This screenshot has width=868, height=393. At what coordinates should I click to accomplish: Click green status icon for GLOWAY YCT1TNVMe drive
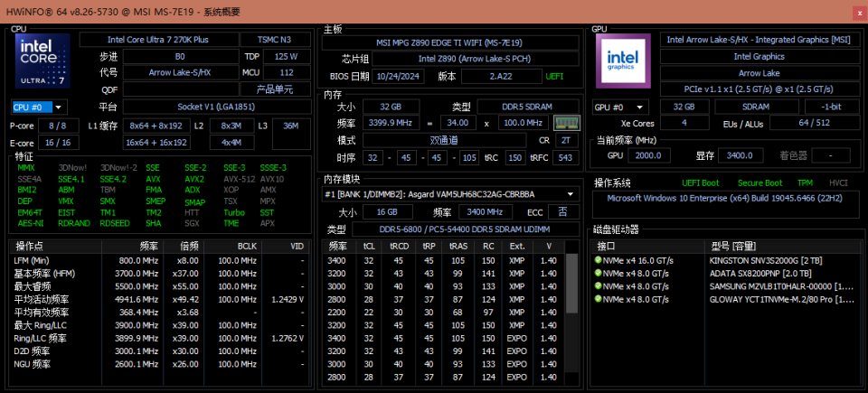point(598,299)
